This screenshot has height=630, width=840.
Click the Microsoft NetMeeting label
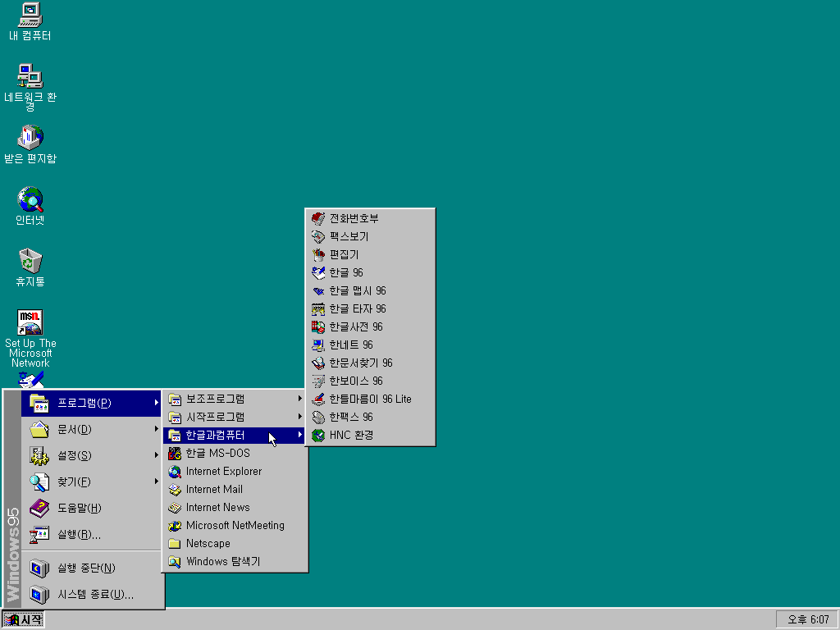tap(235, 526)
